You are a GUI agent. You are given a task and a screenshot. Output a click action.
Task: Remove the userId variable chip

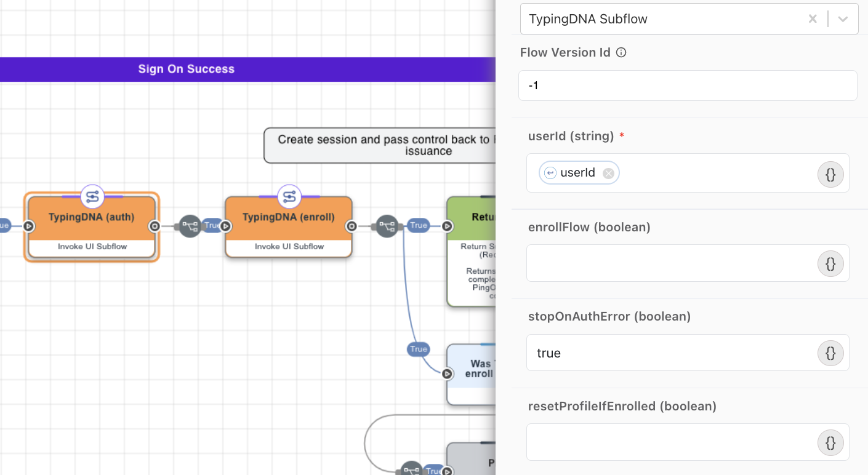tap(608, 174)
